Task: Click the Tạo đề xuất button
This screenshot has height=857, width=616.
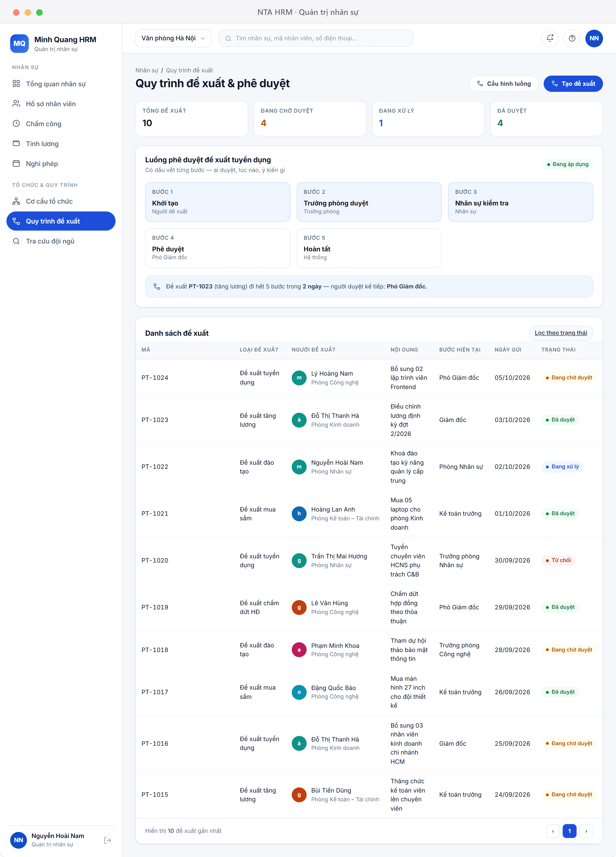Action: click(x=573, y=83)
